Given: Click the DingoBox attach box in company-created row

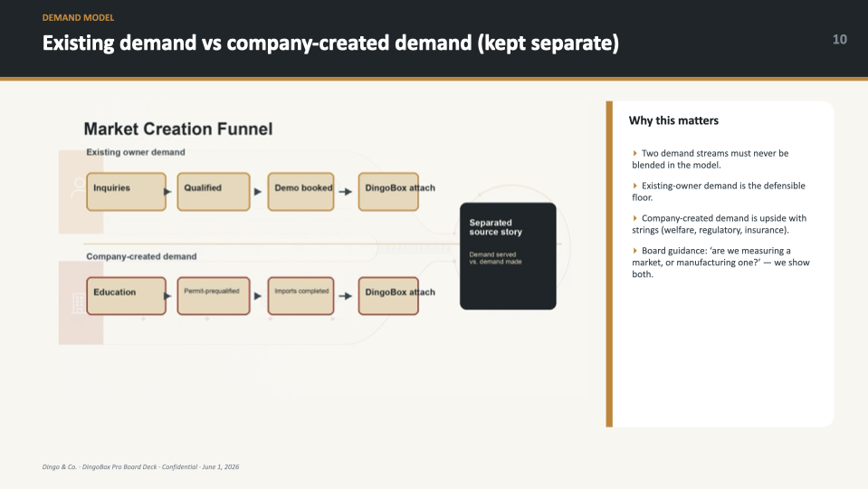Looking at the screenshot, I should pyautogui.click(x=388, y=296).
